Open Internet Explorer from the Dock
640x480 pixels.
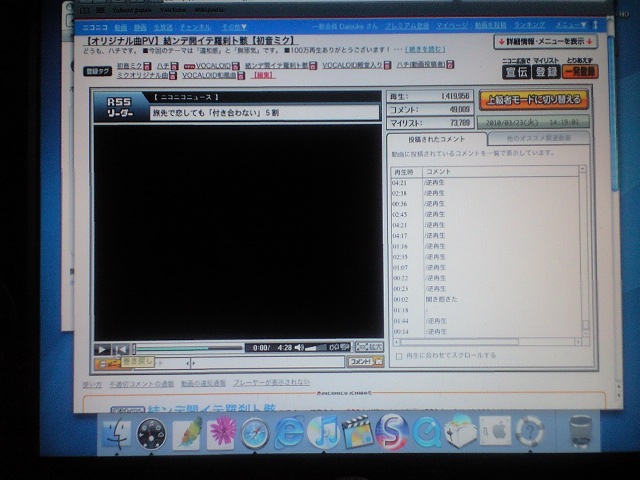[x=289, y=432]
